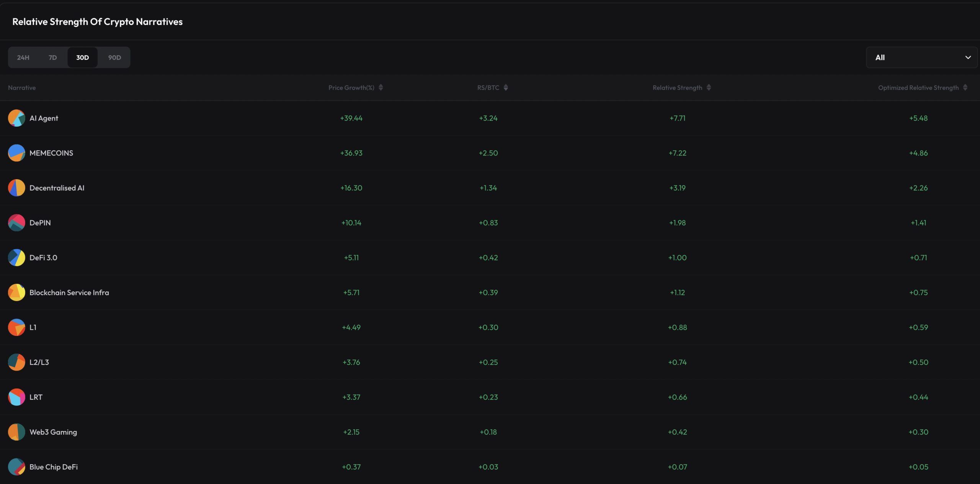Select the 30D timeframe tab
Viewport: 980px width, 484px height.
(82, 57)
